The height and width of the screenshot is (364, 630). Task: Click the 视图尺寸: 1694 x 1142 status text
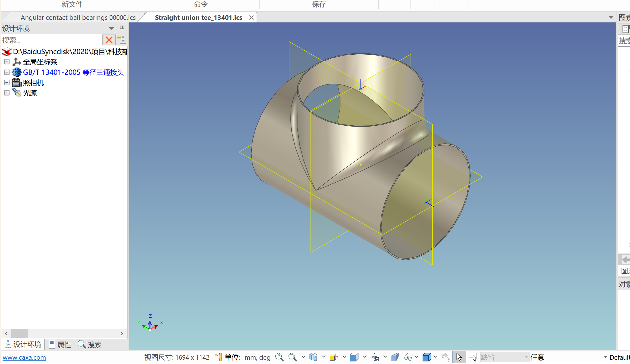coord(177,357)
